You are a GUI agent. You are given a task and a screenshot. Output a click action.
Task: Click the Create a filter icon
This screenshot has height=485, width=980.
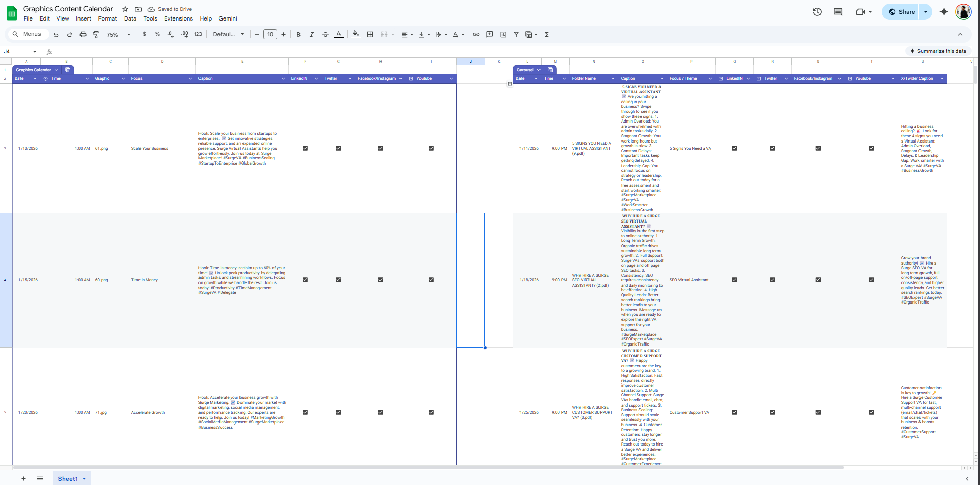point(516,35)
